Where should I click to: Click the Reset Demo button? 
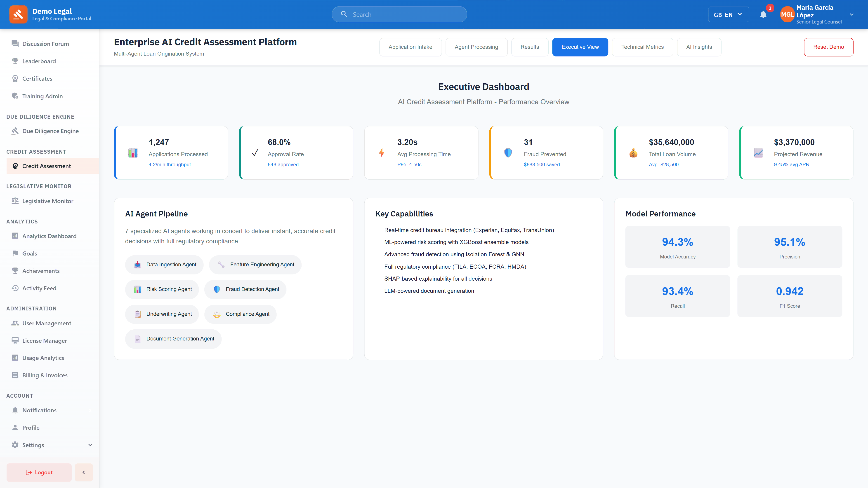click(829, 47)
